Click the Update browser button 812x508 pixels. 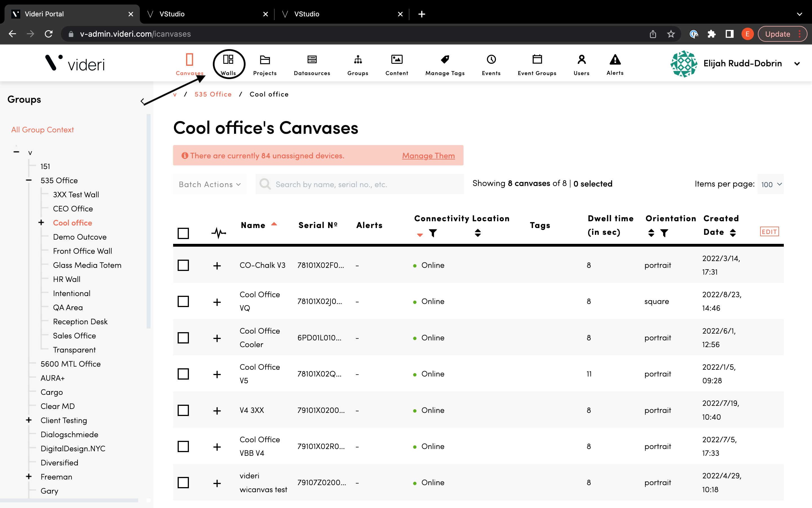tap(782, 34)
